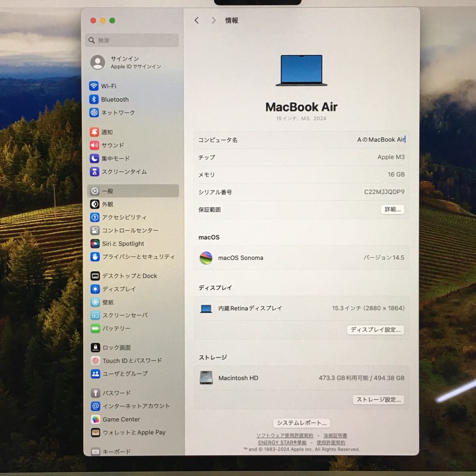Image resolution: width=476 pixels, height=476 pixels.
Task: Open the Wallpaper icon
Action: click(x=95, y=302)
